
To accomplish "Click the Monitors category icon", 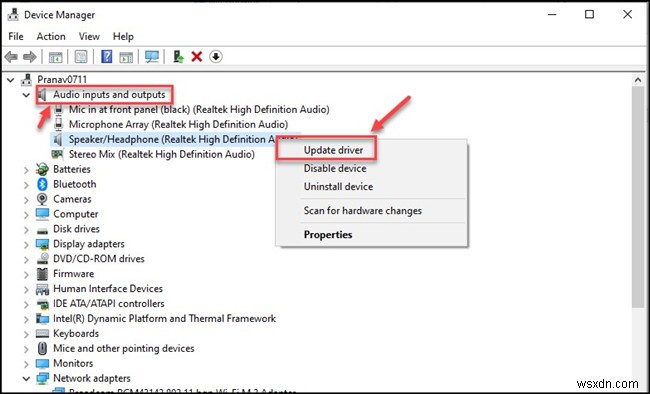I will tap(42, 363).
